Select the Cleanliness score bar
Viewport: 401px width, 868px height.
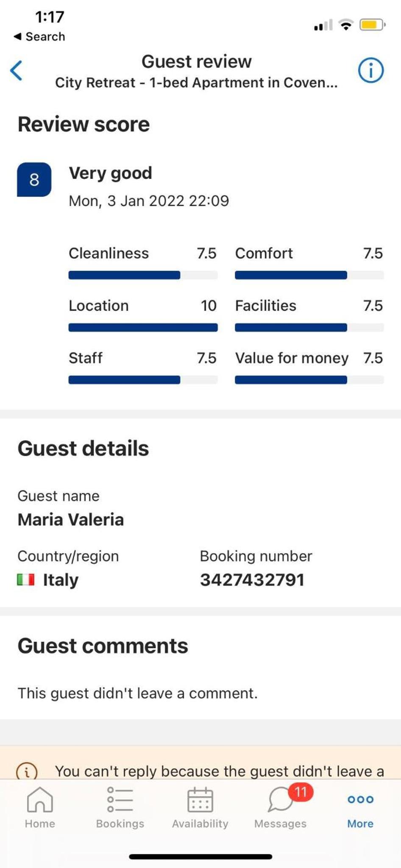[143, 275]
